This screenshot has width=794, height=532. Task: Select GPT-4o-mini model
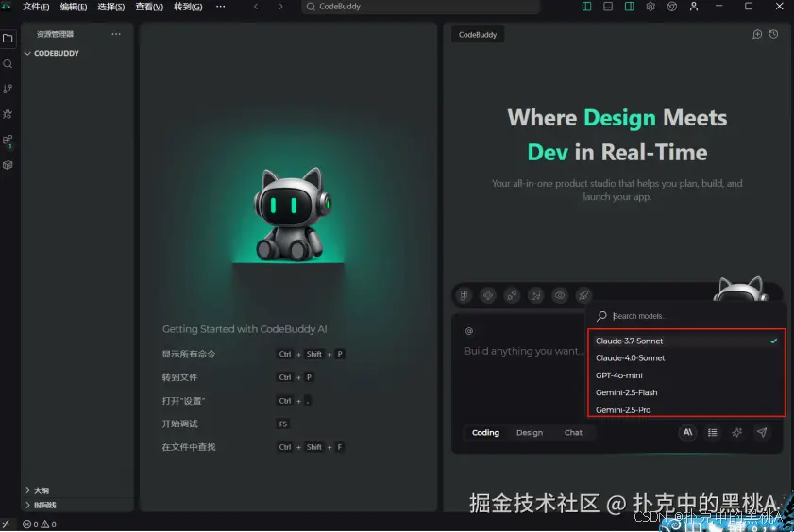[686, 375]
